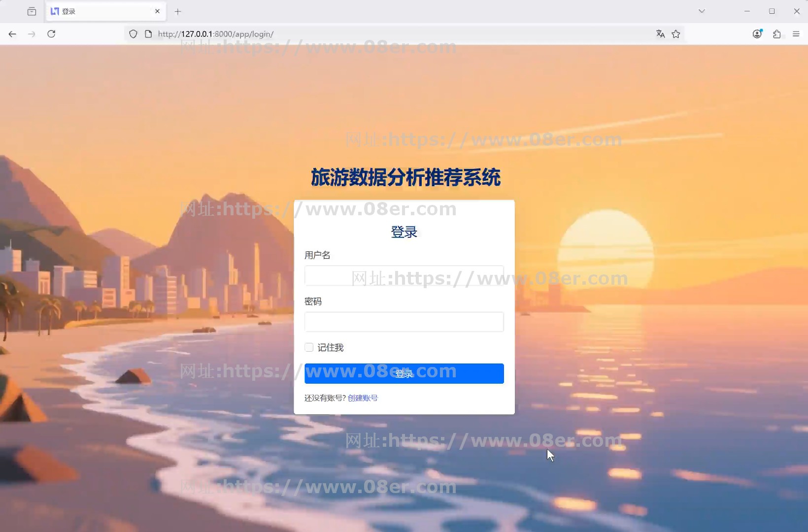This screenshot has height=532, width=808.
Task: Select the 登录 browser tab
Action: tap(99, 11)
